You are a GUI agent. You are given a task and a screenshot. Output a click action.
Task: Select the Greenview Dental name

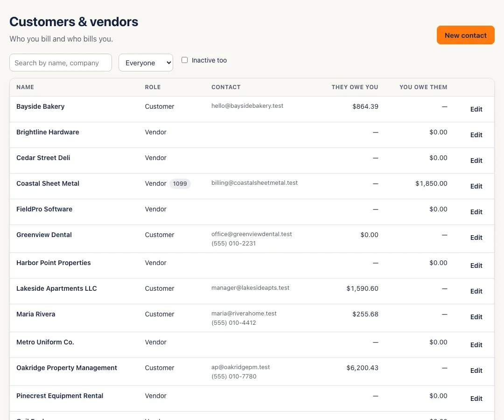tap(44, 235)
